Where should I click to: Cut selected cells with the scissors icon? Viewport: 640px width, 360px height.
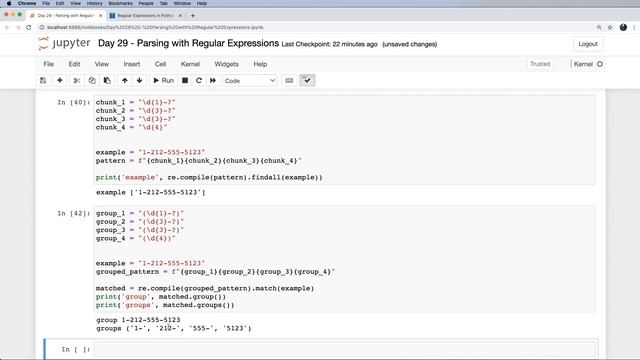click(x=76, y=80)
